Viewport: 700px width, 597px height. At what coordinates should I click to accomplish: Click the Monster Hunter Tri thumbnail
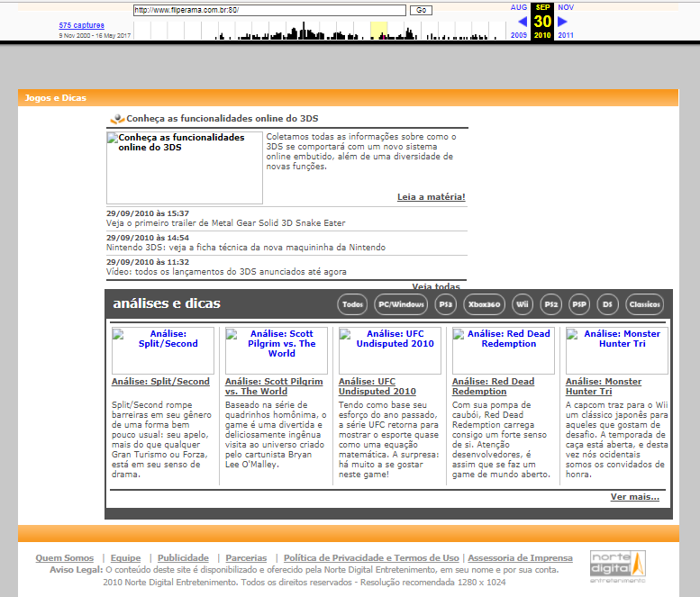[x=616, y=350]
